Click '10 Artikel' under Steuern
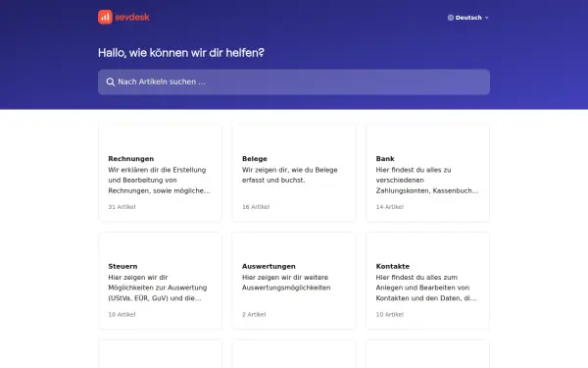 [122, 315]
